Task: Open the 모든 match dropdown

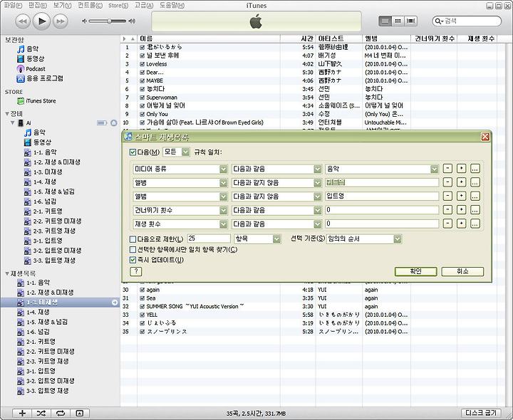Action: click(176, 152)
